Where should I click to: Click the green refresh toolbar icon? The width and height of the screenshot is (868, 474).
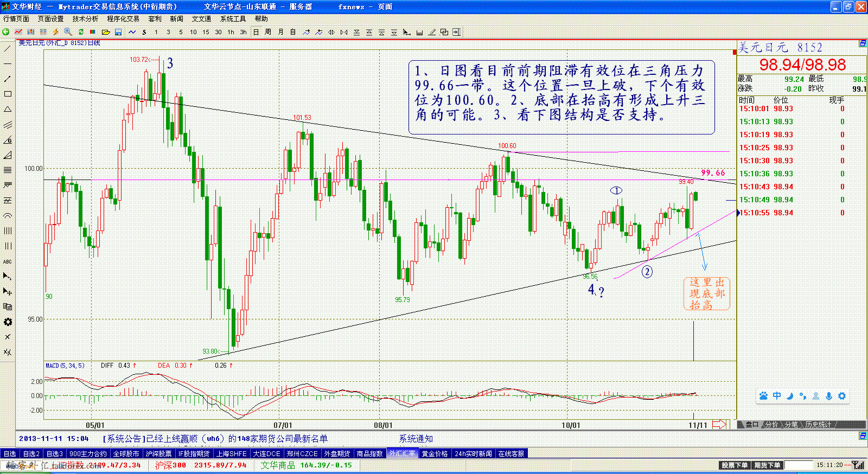(81, 32)
